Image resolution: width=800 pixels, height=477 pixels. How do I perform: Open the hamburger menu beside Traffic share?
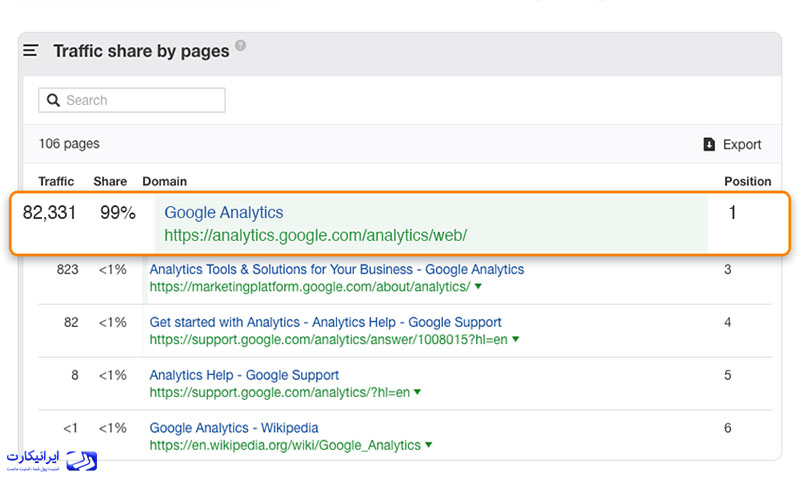[x=31, y=51]
